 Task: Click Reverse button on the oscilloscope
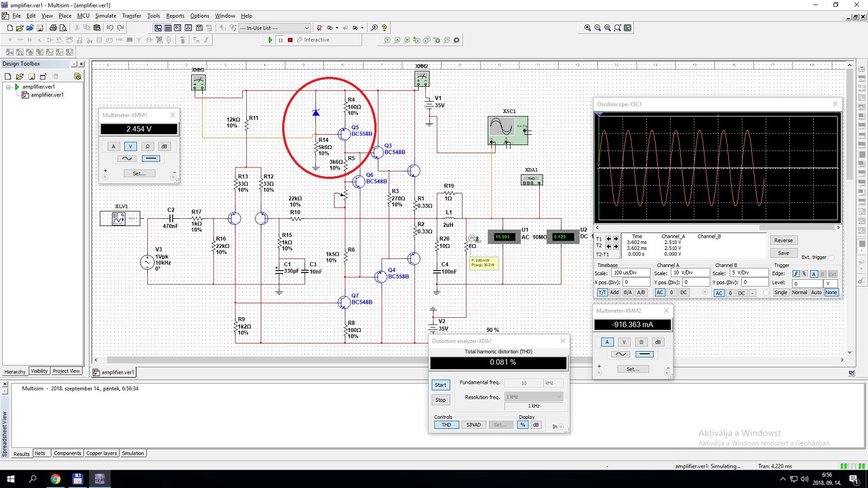click(783, 241)
